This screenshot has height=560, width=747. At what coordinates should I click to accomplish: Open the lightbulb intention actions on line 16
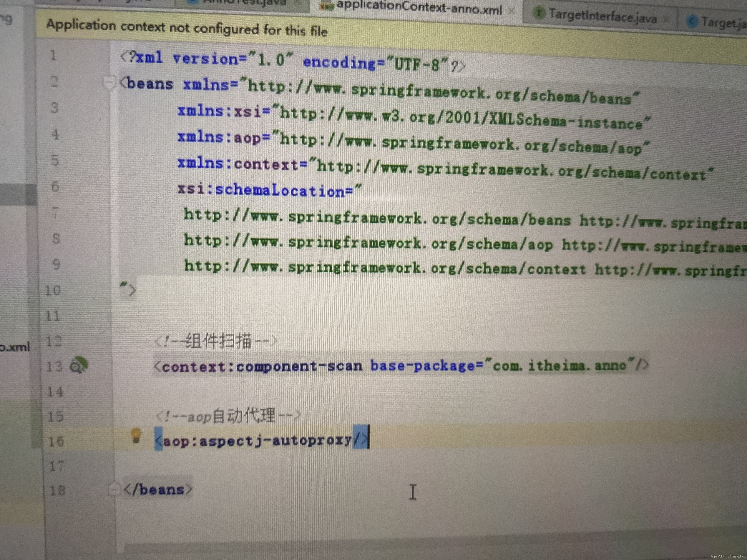coord(136,436)
